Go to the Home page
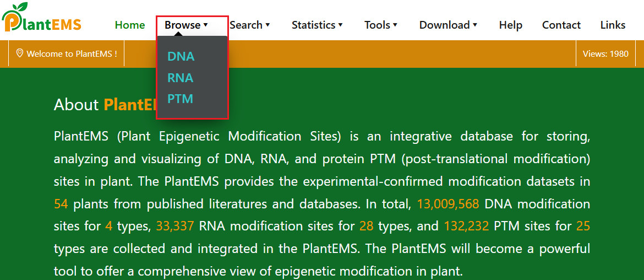The height and width of the screenshot is (280, 644). (x=130, y=25)
